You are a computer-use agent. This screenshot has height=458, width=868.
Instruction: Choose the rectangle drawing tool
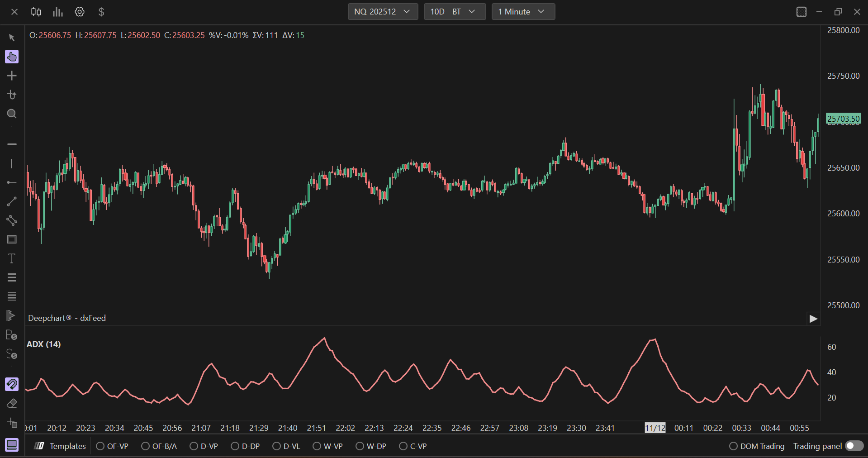(12, 239)
